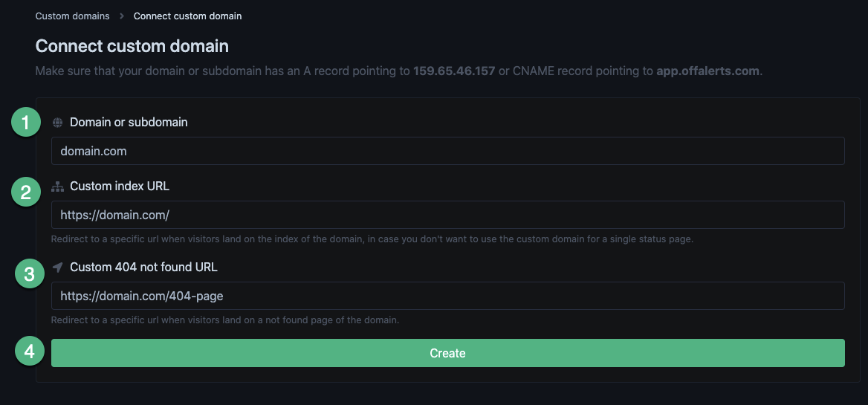Click the Connect custom domain breadcrumb item
The height and width of the screenshot is (405, 868).
tap(187, 16)
